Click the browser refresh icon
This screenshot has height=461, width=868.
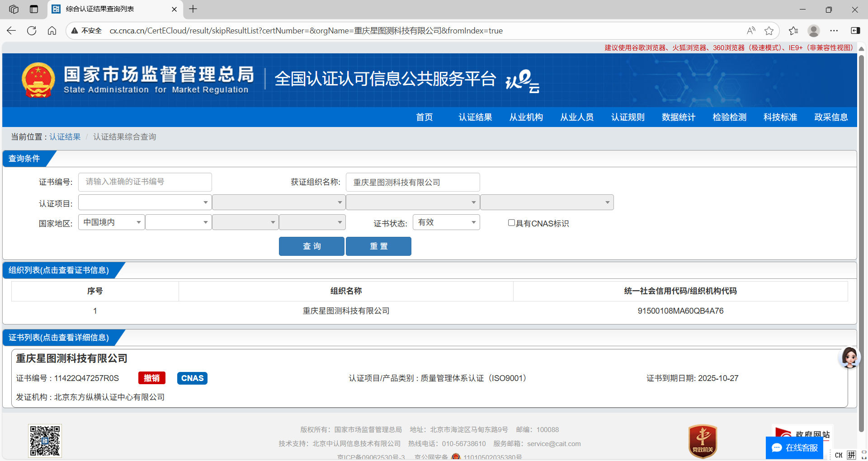click(32, 31)
